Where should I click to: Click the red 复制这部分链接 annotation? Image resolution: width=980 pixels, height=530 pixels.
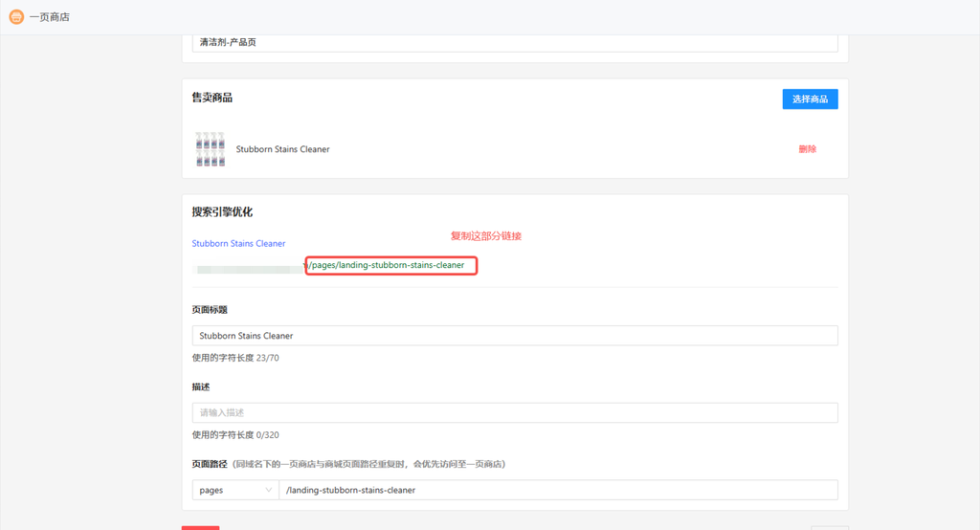coord(485,236)
